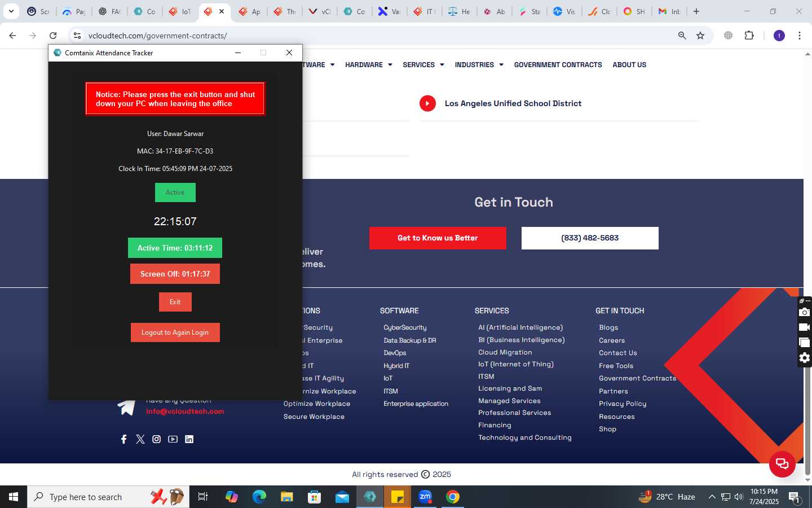Switch to the vCloud tab with the V icon

click(319, 11)
